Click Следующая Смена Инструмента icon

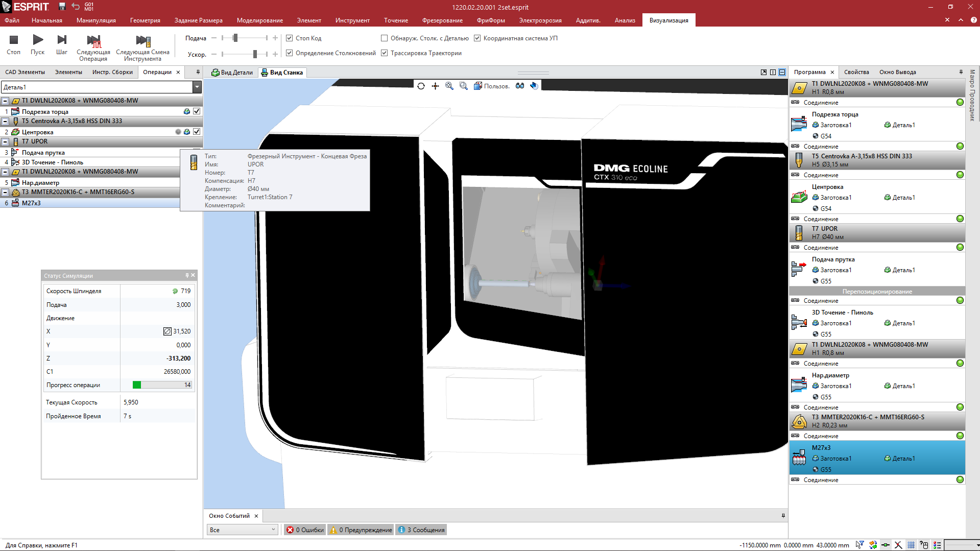pyautogui.click(x=143, y=41)
